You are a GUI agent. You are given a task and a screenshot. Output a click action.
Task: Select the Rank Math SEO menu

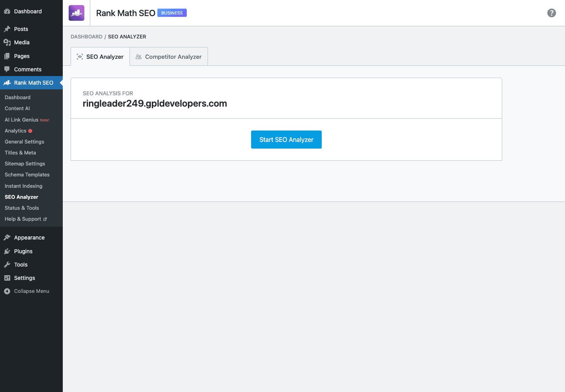(x=31, y=83)
